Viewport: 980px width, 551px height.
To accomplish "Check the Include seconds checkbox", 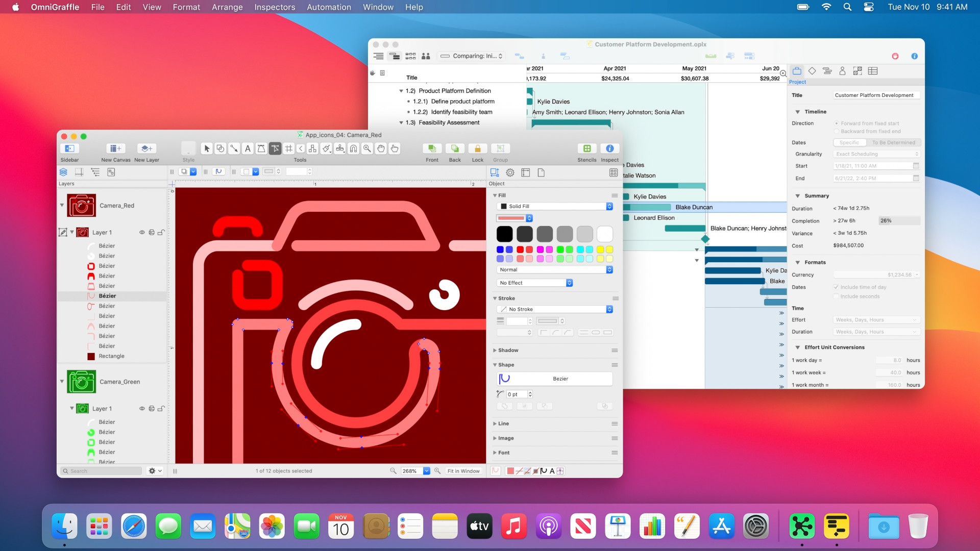I will point(836,296).
